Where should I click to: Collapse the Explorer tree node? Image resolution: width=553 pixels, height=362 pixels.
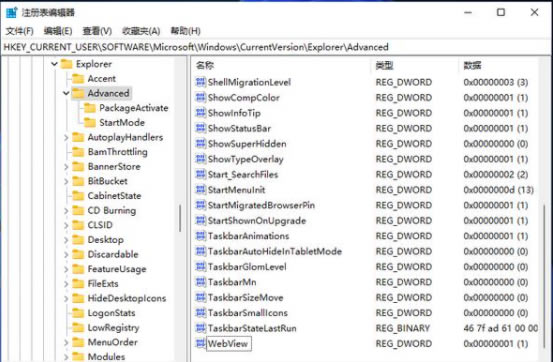click(54, 64)
